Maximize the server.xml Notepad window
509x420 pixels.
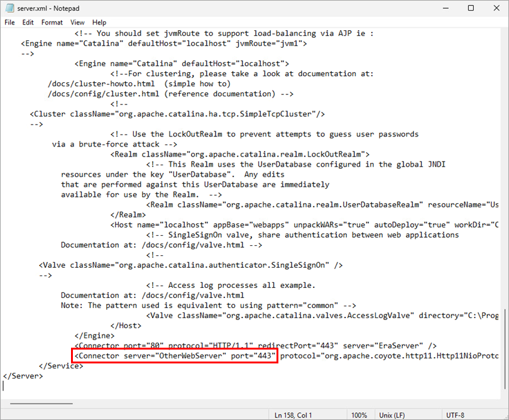pyautogui.click(x=471, y=8)
